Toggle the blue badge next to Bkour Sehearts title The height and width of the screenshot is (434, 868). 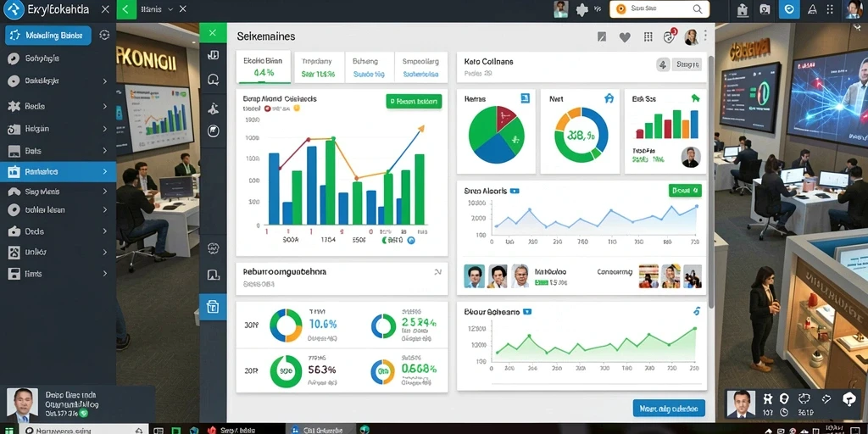527,312
